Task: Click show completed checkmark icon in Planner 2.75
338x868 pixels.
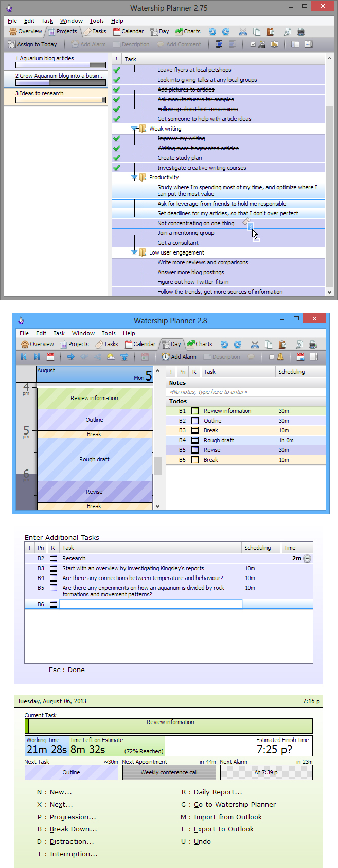Action: tap(253, 44)
